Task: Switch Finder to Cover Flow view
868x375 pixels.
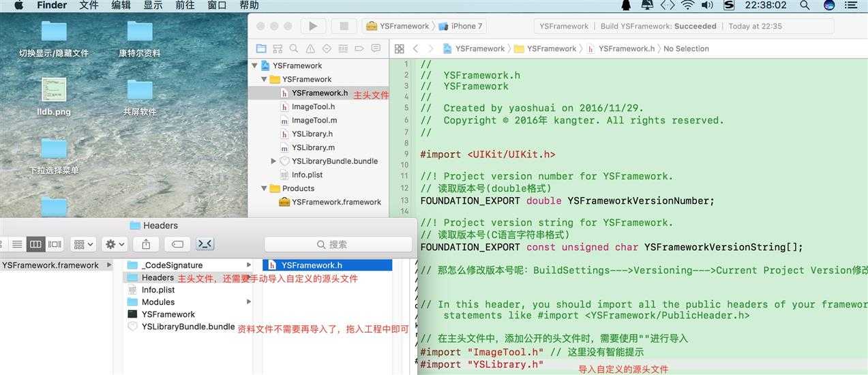Action: point(54,244)
